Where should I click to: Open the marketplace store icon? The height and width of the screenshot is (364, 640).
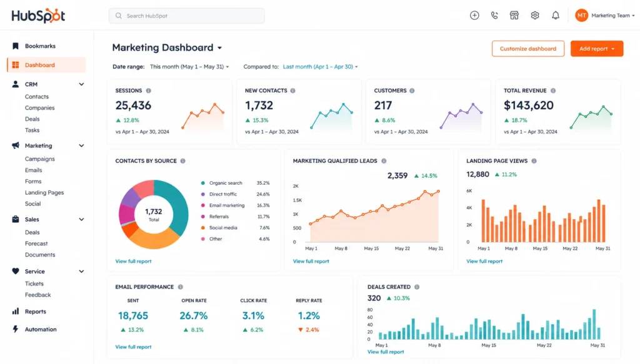click(x=514, y=16)
